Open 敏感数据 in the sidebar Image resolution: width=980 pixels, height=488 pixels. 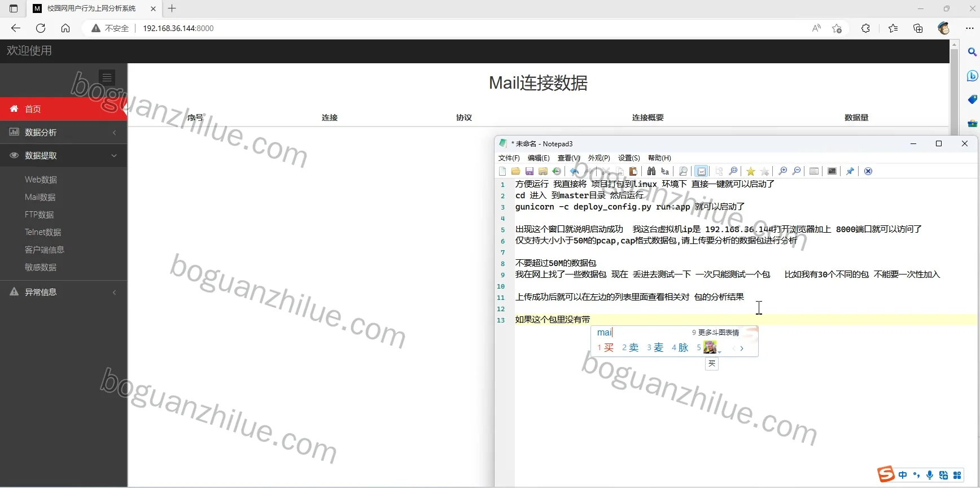(41, 267)
